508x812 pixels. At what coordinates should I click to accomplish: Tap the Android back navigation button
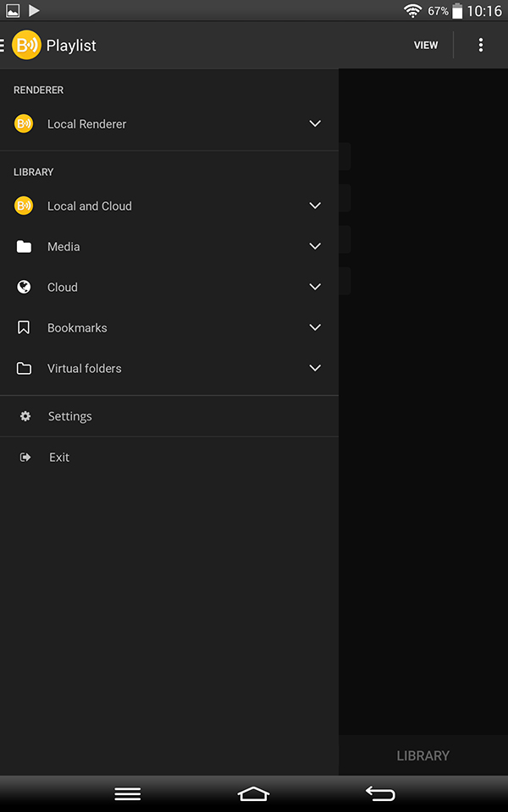coord(380,793)
